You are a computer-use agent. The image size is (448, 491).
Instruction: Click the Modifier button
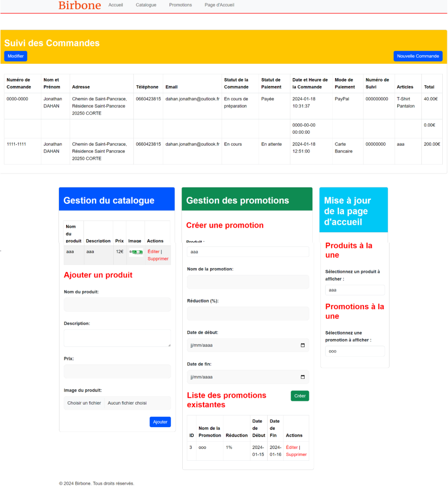pyautogui.click(x=16, y=56)
